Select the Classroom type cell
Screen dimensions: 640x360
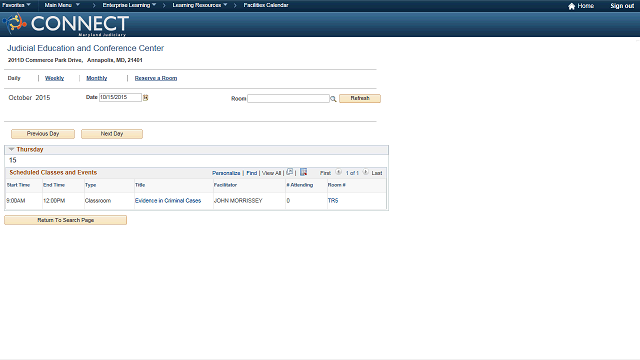(98, 201)
